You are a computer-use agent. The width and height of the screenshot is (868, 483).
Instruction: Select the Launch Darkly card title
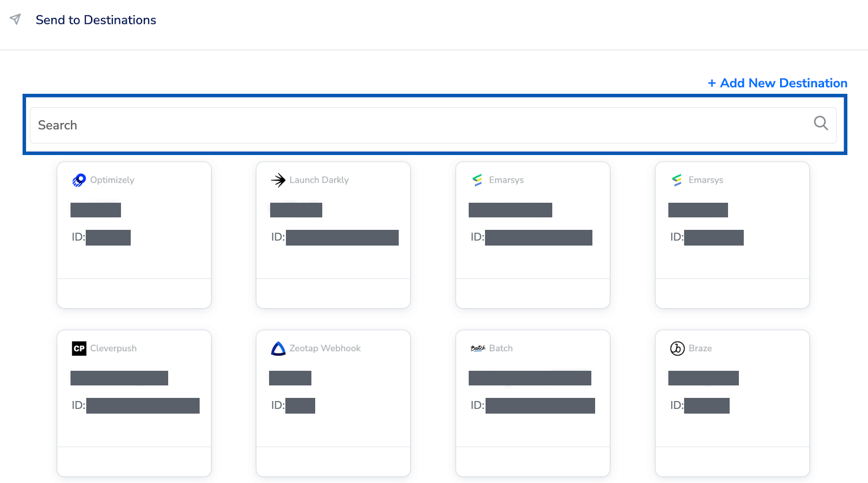319,180
